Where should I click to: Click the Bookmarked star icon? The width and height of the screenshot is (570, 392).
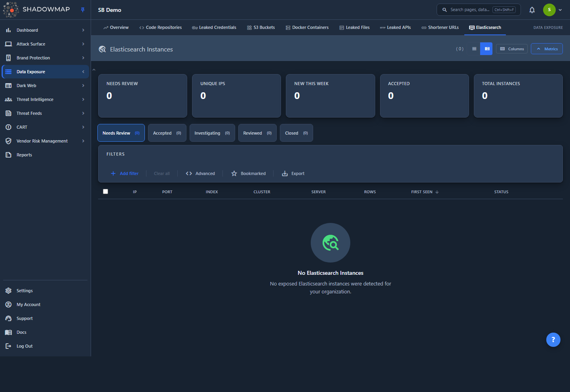pyautogui.click(x=234, y=173)
